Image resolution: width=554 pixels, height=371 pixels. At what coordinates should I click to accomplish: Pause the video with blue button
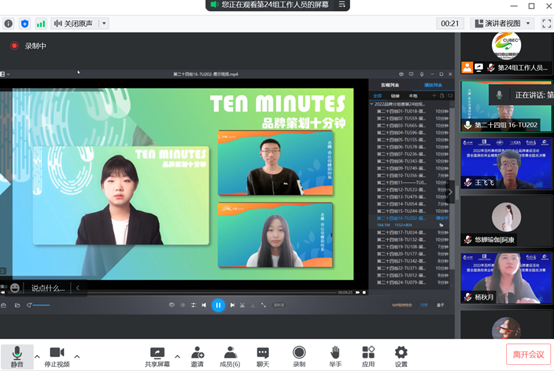pos(218,305)
